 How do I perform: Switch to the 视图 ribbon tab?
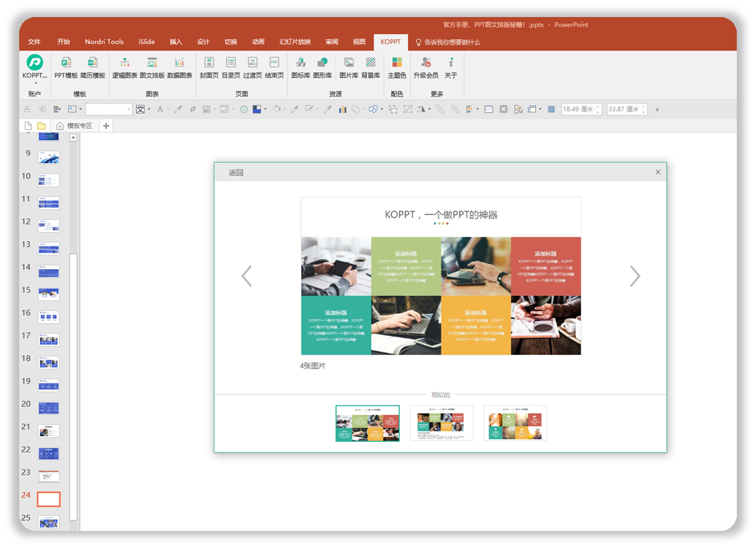359,42
